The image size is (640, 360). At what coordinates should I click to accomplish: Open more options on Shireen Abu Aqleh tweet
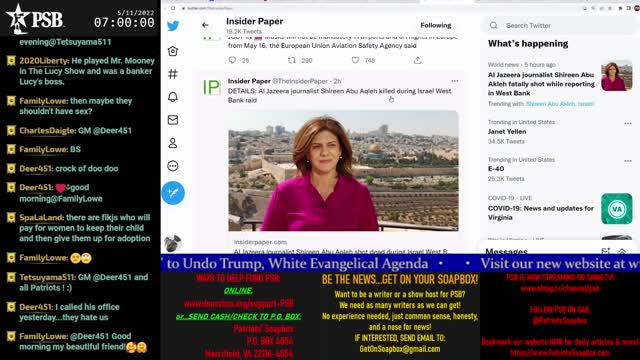click(x=455, y=81)
